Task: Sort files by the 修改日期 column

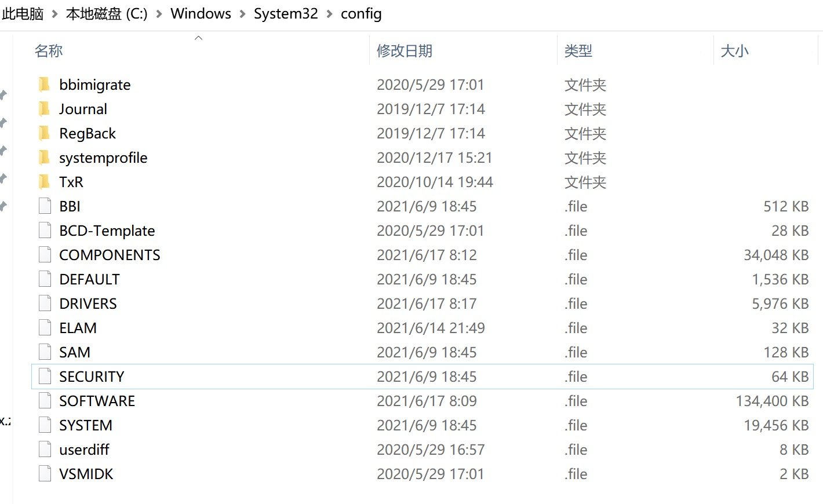Action: (x=404, y=51)
